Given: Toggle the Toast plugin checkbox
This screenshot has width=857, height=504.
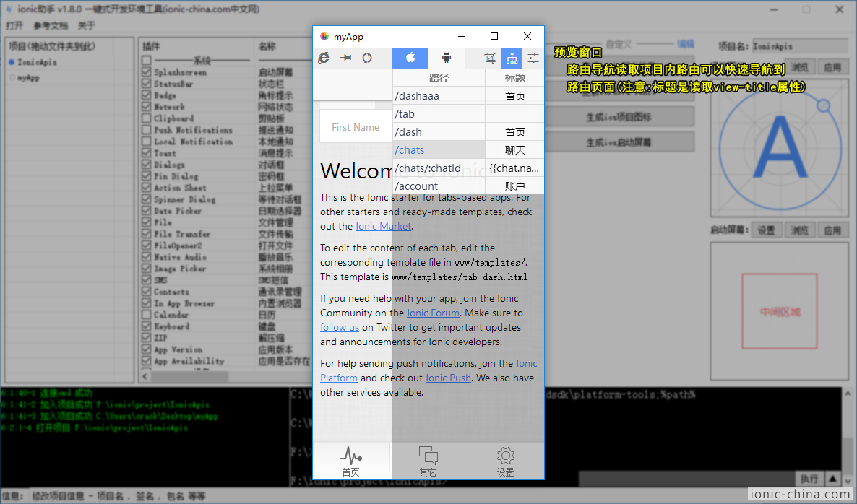Looking at the screenshot, I should tap(147, 152).
